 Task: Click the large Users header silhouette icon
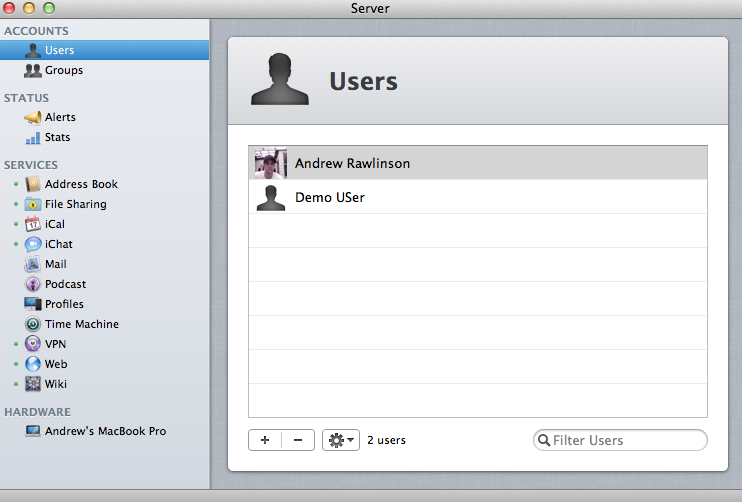click(x=280, y=79)
